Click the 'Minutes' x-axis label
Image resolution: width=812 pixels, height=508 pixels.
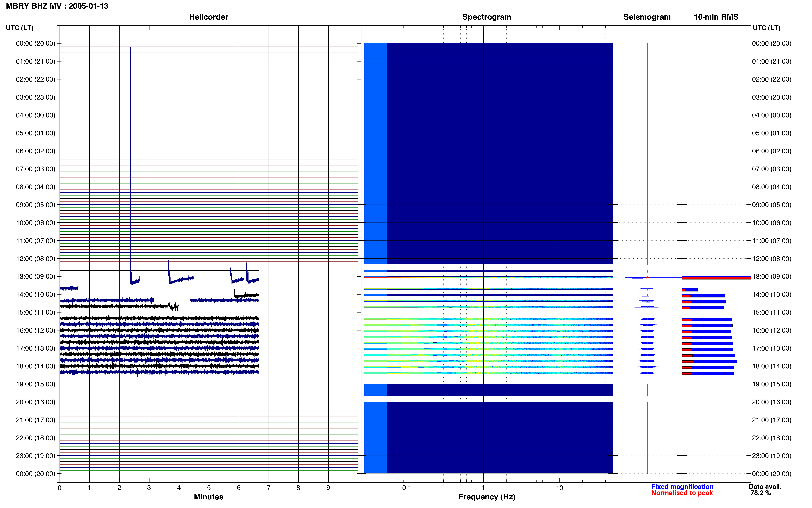click(209, 497)
